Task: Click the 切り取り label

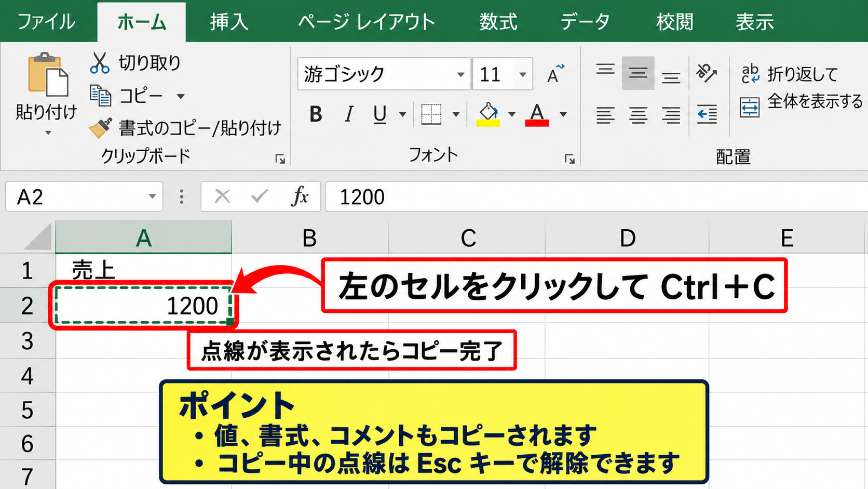Action: [x=150, y=63]
